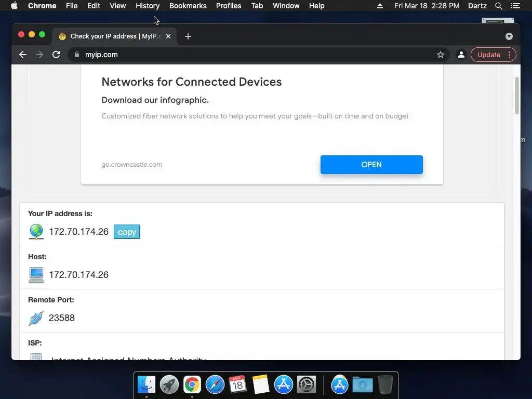Click the page vertical scrollbar thumb
Viewport: 532px width, 399px height.
(x=517, y=96)
